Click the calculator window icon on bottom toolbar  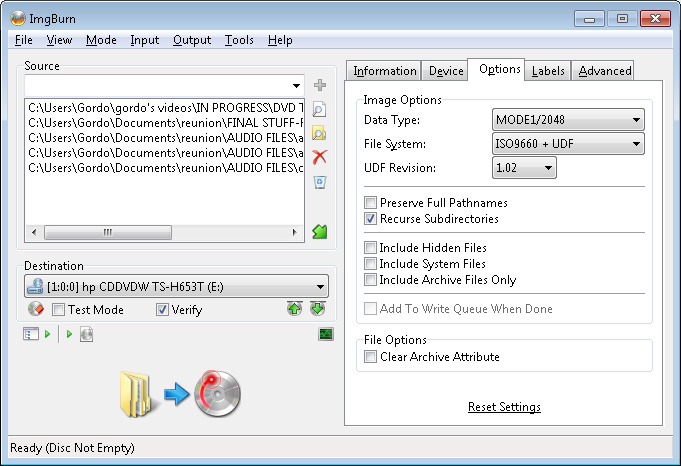(31, 334)
